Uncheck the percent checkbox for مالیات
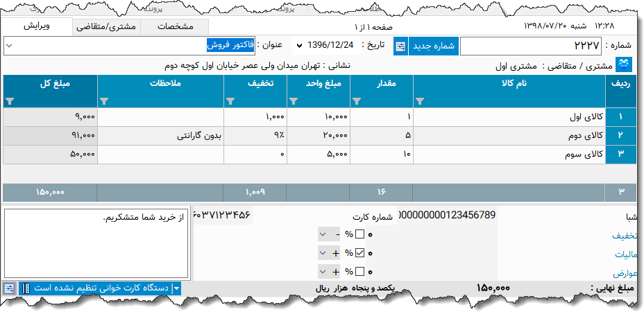This screenshot has width=644, height=312. point(359,253)
